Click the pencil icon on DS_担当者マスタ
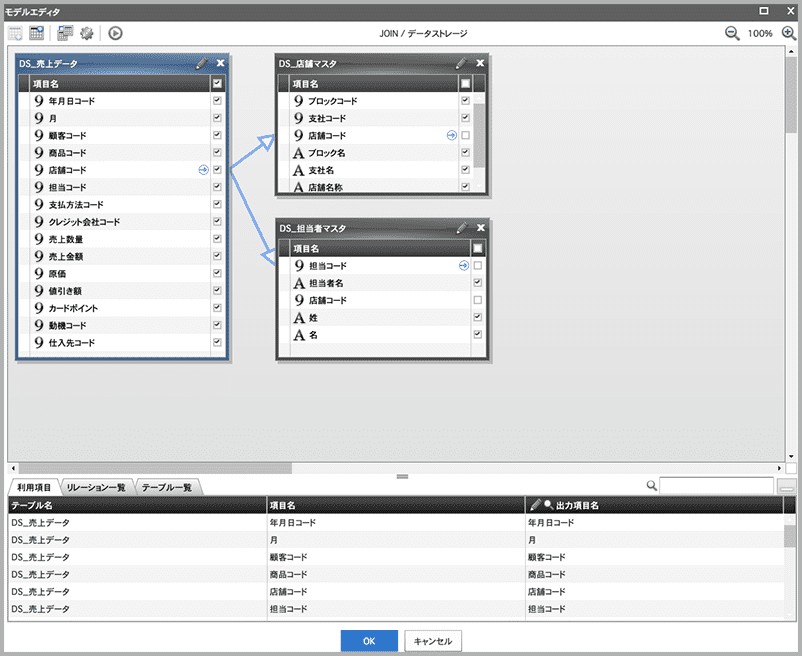Image resolution: width=802 pixels, height=656 pixels. tap(461, 228)
